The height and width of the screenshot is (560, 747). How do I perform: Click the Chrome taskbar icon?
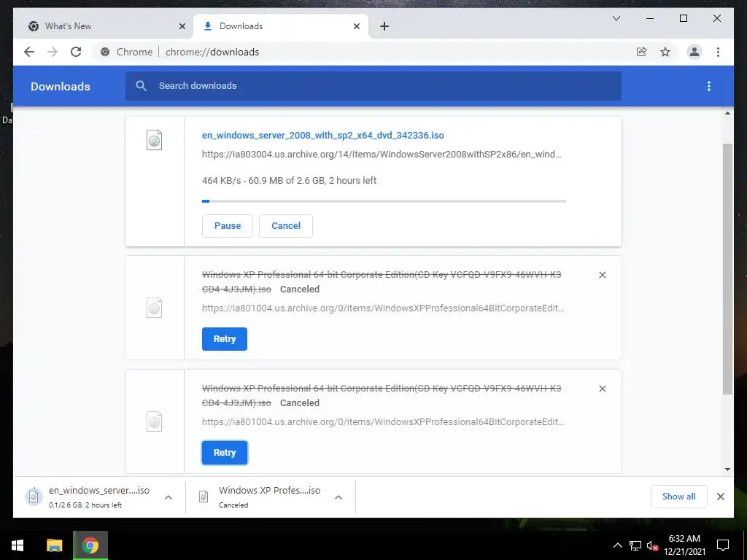coord(90,545)
